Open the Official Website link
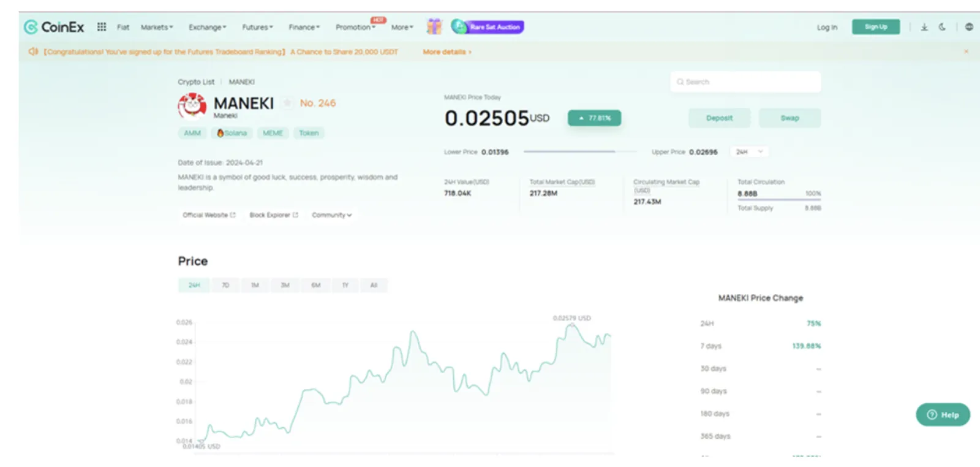 (209, 215)
